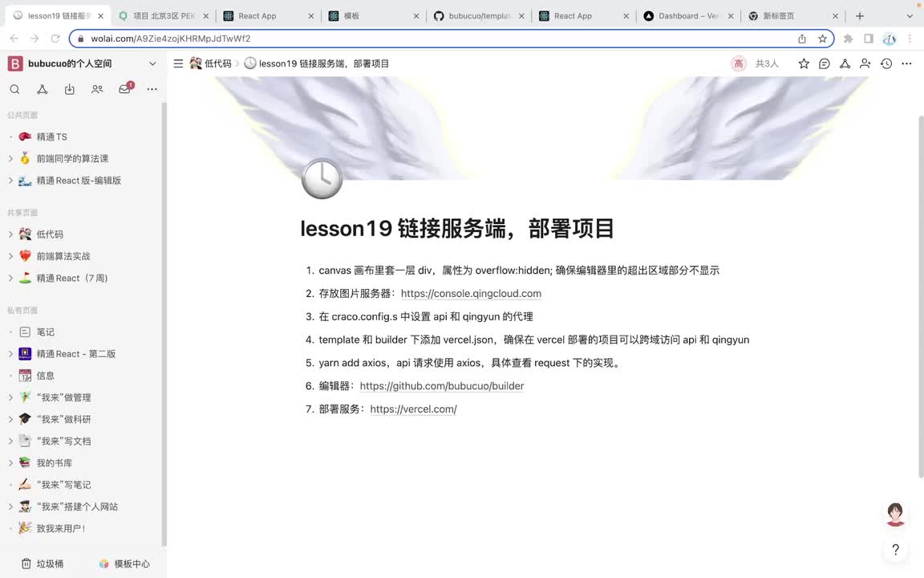Screen dimensions: 924x578
Task: Open the browser profile avatar
Action: (890, 39)
